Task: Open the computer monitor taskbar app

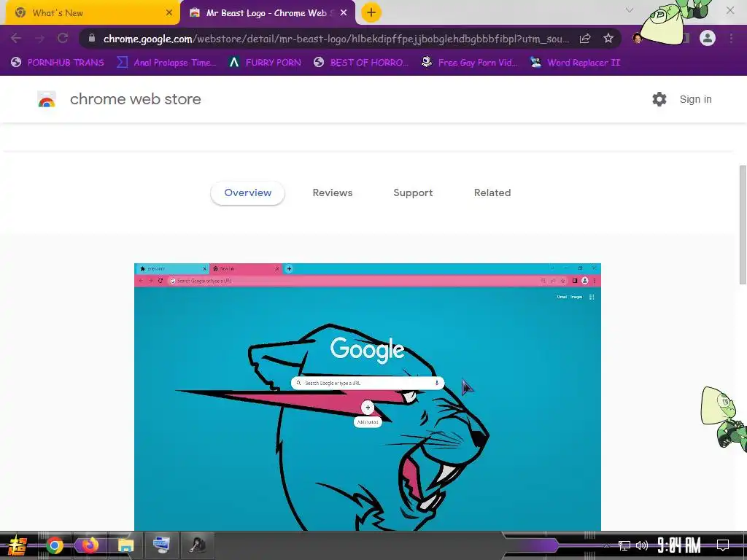Action: coord(161,545)
